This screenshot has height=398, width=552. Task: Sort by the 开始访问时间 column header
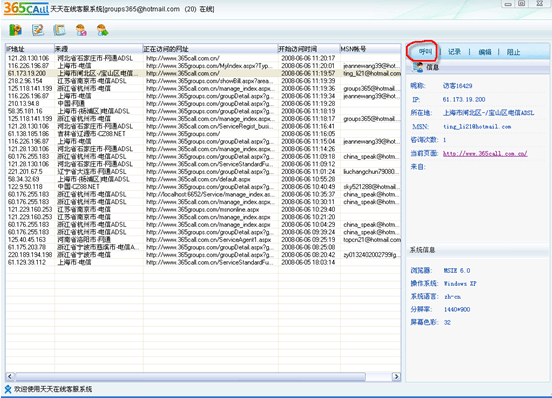click(x=309, y=49)
